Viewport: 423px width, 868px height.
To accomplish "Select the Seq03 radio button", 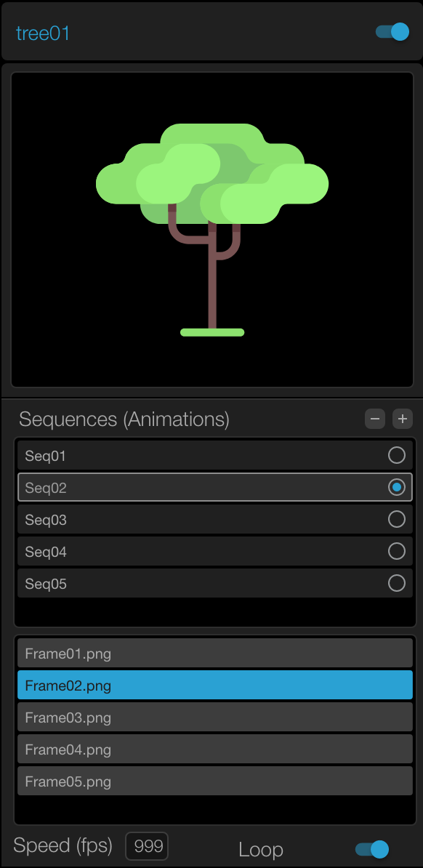I will 397,519.
